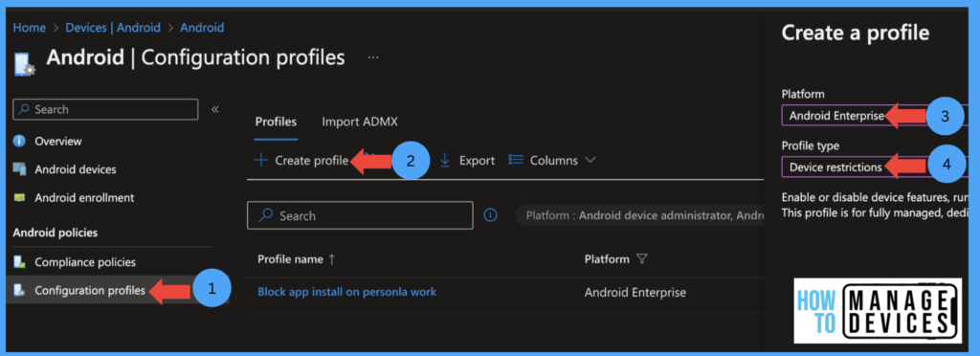Open the Profile type dropdown showing Device restrictions
Screen dimensions: 980x356
coord(875,167)
